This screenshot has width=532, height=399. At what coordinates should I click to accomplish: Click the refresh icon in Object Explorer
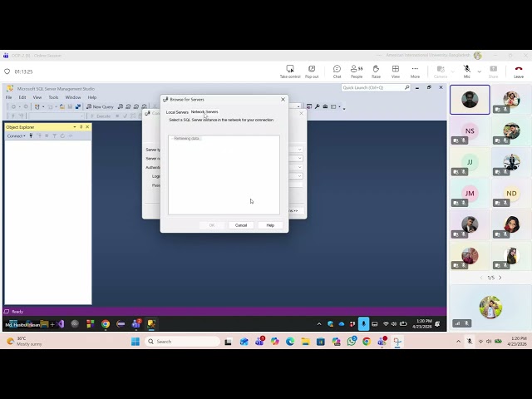(62, 136)
